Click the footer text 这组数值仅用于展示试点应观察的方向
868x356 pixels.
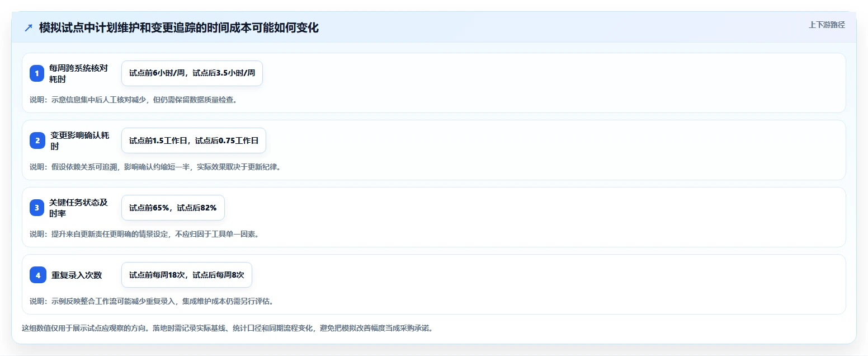[84, 329]
